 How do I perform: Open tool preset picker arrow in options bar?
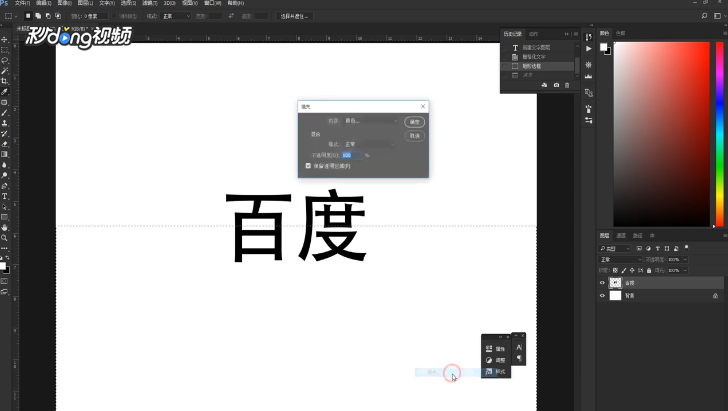coord(16,16)
